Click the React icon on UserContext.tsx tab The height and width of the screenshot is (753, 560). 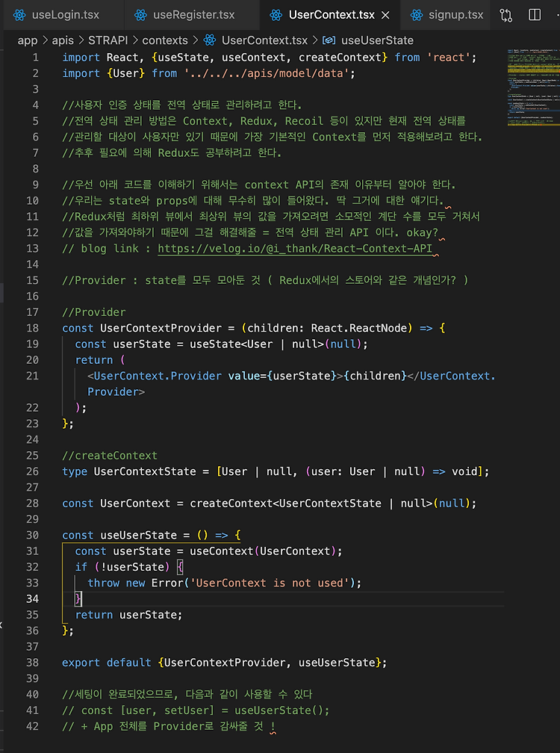pos(276,15)
